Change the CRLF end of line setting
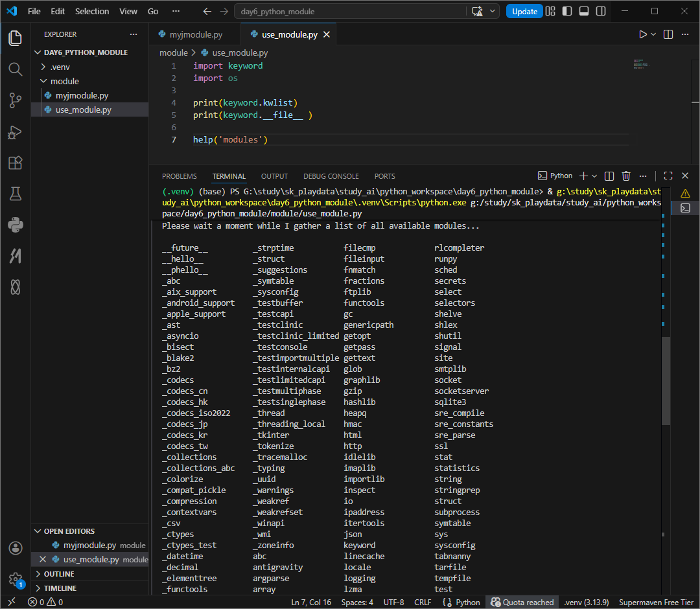This screenshot has width=700, height=609. (x=423, y=602)
